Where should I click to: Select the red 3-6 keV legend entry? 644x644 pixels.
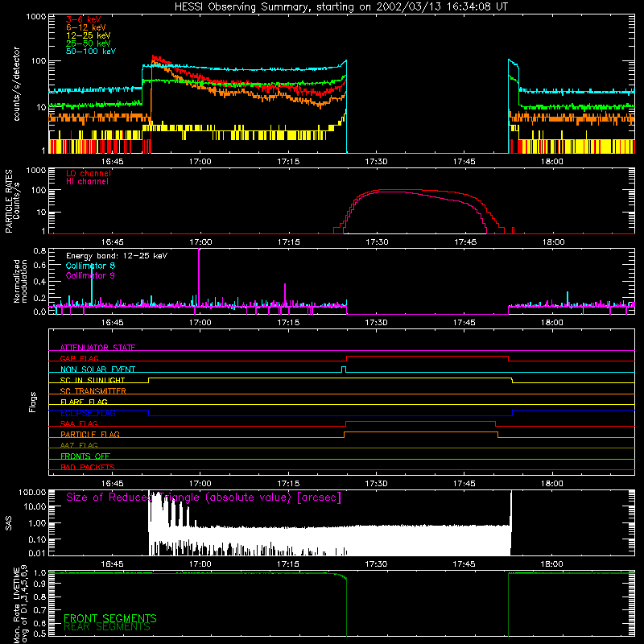84,19
